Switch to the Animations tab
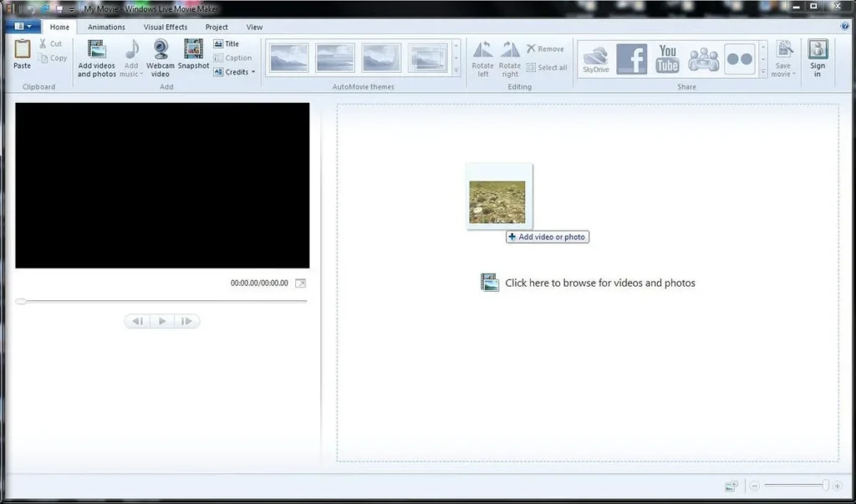This screenshot has height=504, width=856. click(106, 26)
